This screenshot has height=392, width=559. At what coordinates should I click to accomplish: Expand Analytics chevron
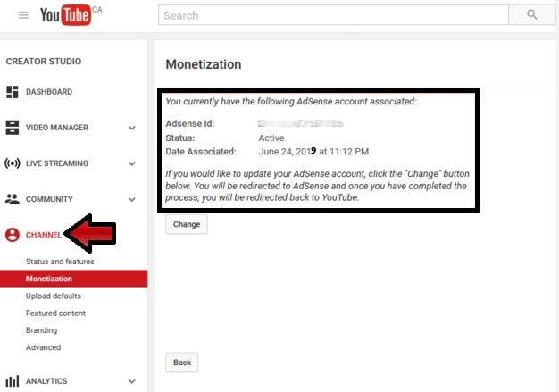(x=132, y=381)
